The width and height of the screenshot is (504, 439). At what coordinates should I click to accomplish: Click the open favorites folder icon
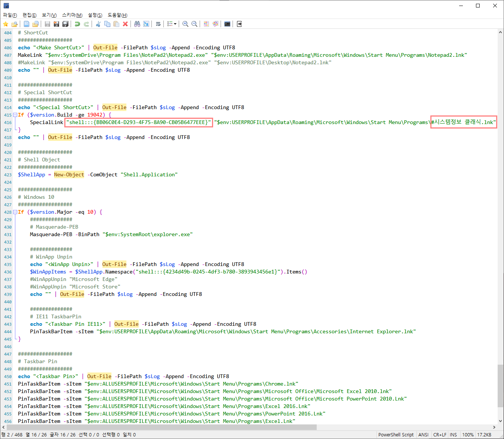click(x=15, y=24)
